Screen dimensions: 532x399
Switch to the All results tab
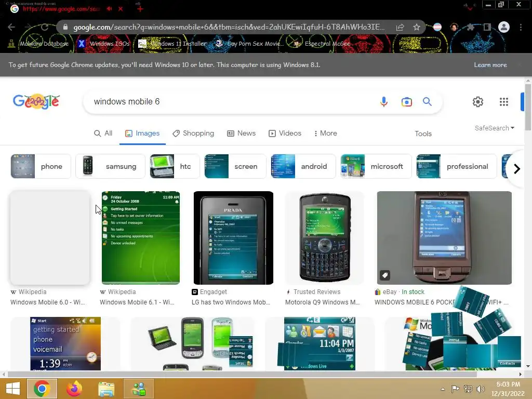[x=103, y=134]
